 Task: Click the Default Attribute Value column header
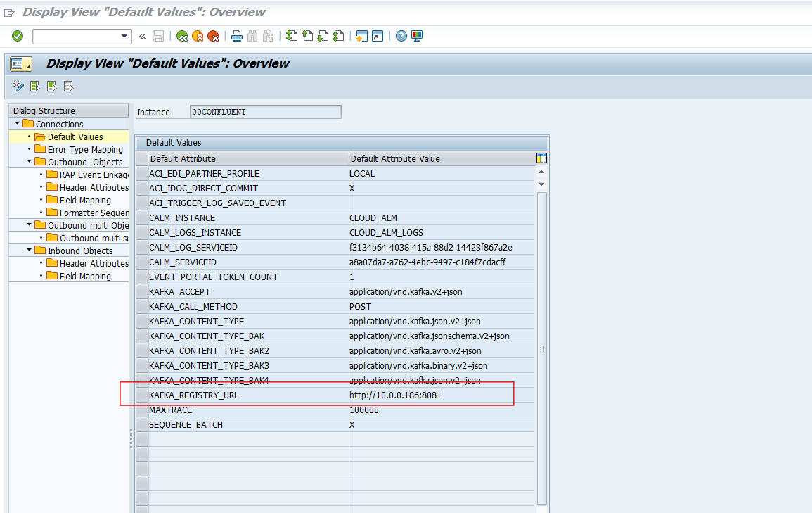click(442, 158)
